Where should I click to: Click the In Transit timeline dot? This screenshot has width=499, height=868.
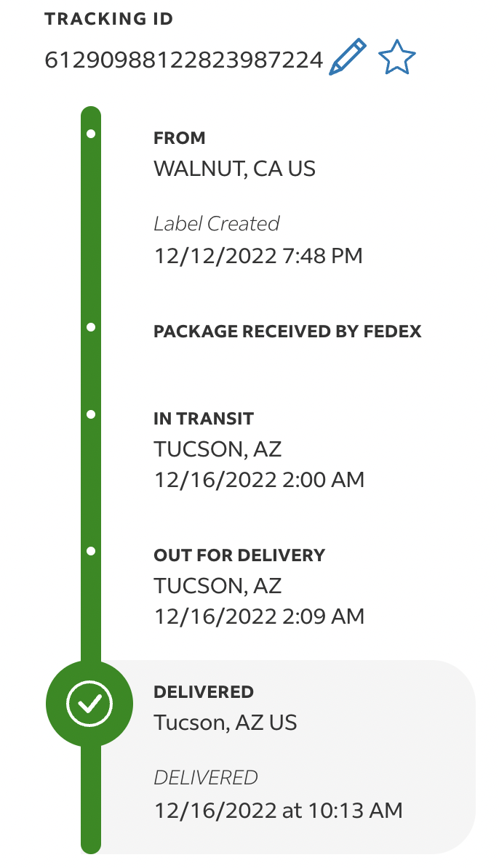tap(90, 414)
